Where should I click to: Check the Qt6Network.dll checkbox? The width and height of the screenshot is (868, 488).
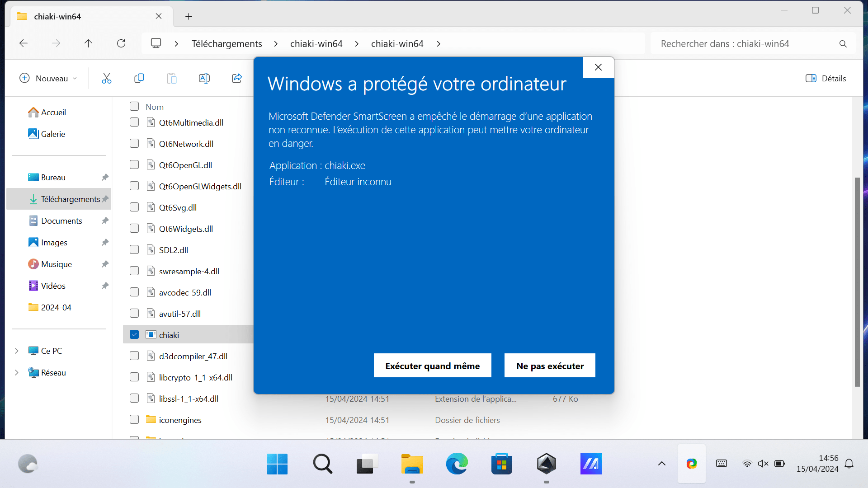click(134, 143)
